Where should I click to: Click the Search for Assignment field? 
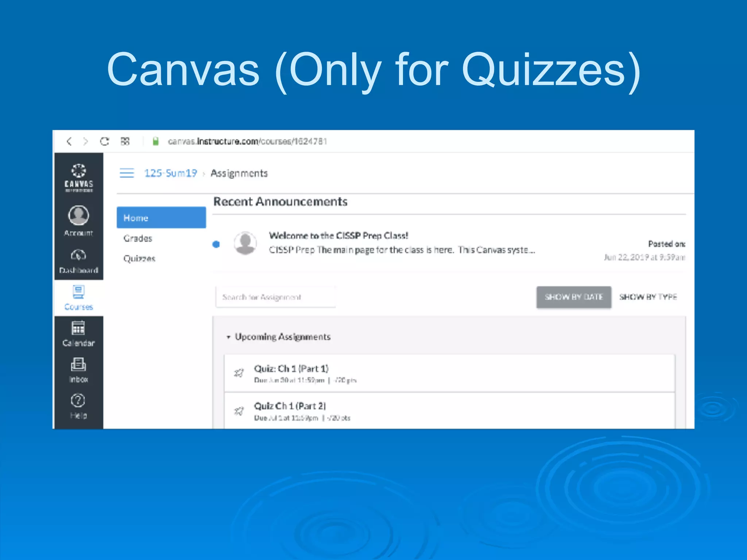[275, 297]
